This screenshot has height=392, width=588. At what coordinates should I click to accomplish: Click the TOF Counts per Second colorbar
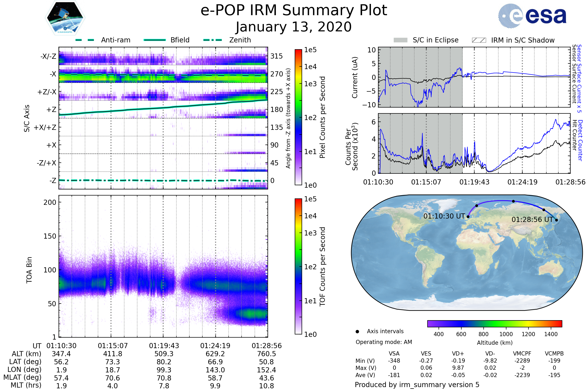[x=298, y=267]
